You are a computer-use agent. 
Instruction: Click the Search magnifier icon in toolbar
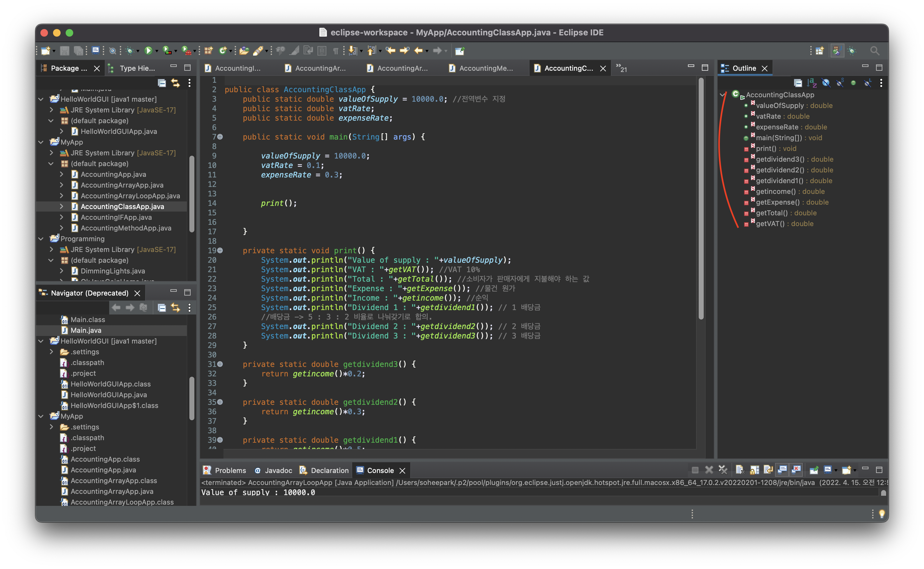tap(874, 51)
